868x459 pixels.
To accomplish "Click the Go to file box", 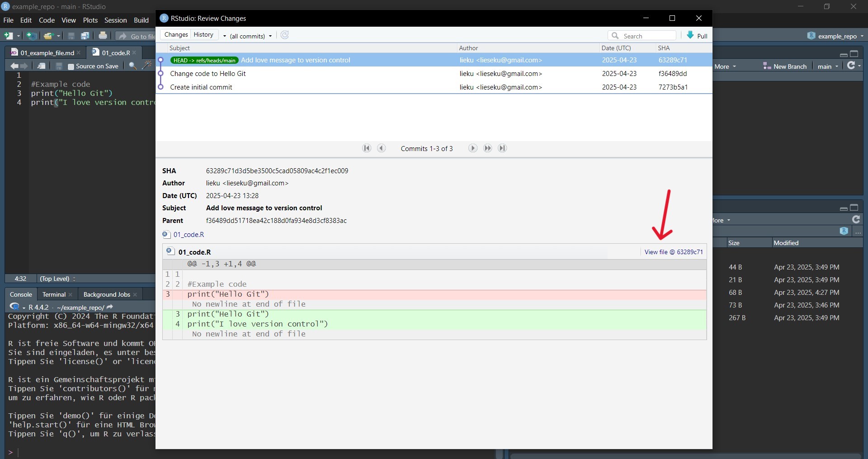I will (136, 36).
